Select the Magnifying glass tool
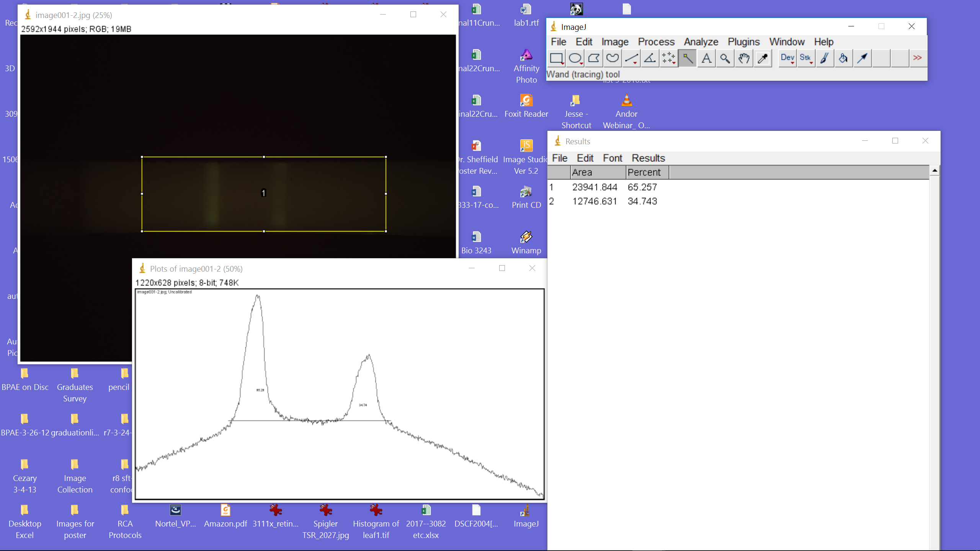 point(725,58)
